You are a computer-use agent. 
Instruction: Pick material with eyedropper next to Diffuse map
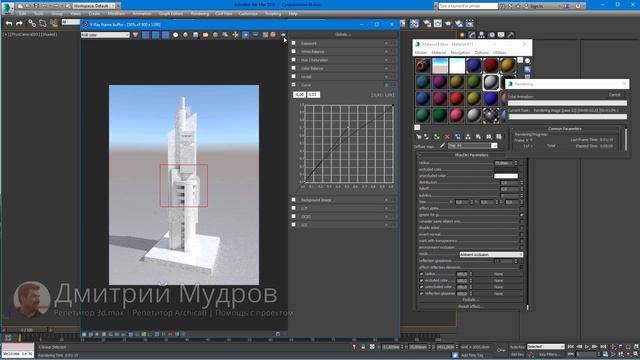pyautogui.click(x=442, y=146)
